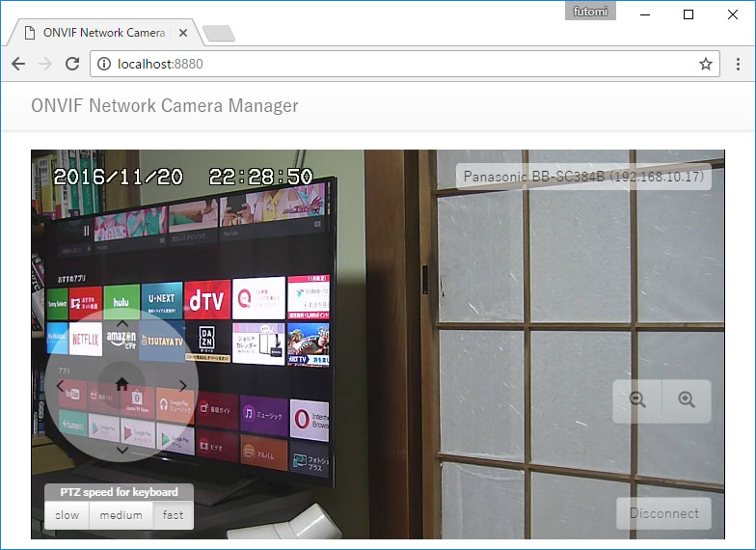This screenshot has height=550, width=756.
Task: Pan camera right with the PTZ right arrow
Action: pos(183,386)
